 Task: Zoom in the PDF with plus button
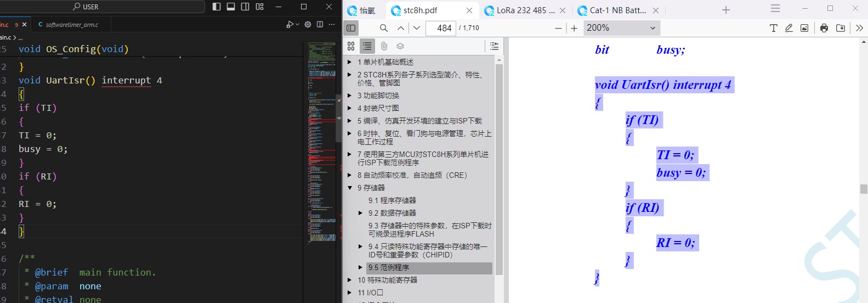(574, 28)
